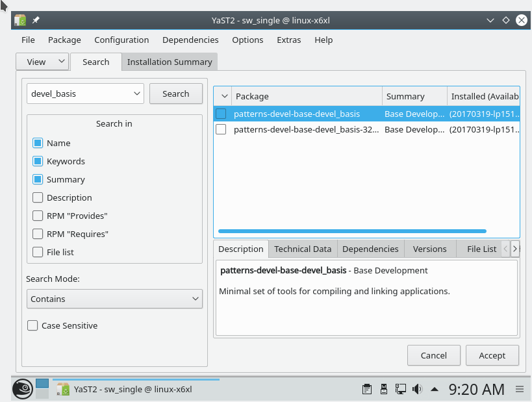Click the Accept button
Image resolution: width=532 pixels, height=402 pixels.
pos(492,355)
